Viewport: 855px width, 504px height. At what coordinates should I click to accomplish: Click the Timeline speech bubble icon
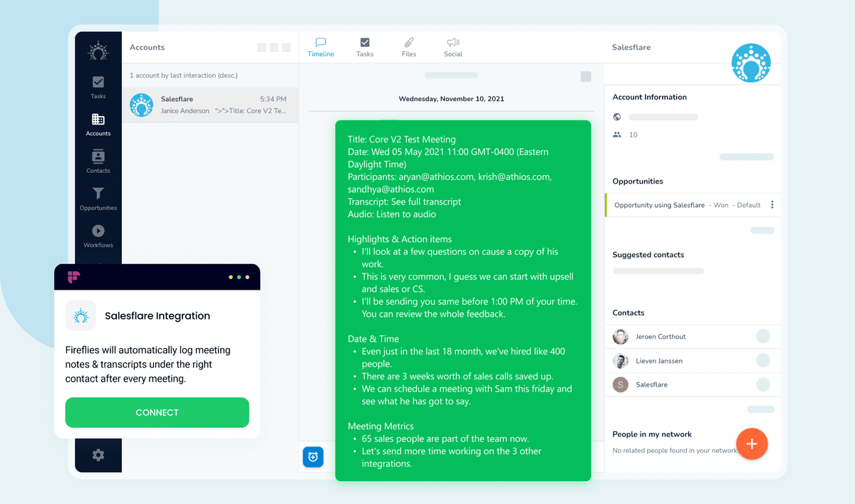point(321,43)
